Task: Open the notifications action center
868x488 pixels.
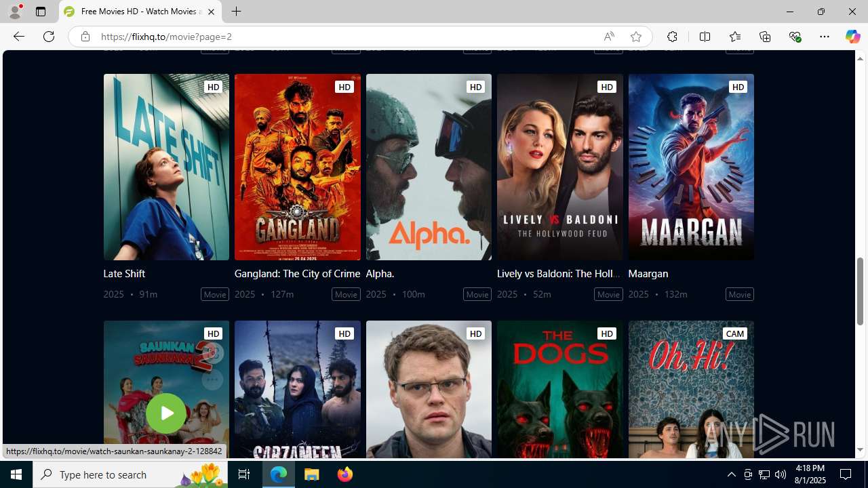Action: [846, 474]
